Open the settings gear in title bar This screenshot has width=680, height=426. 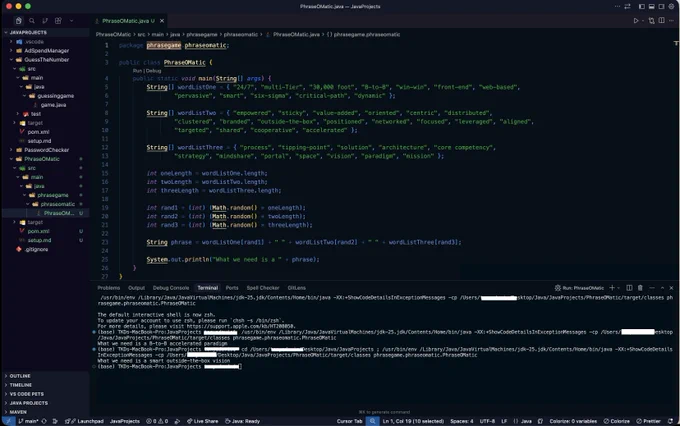[x=671, y=7]
